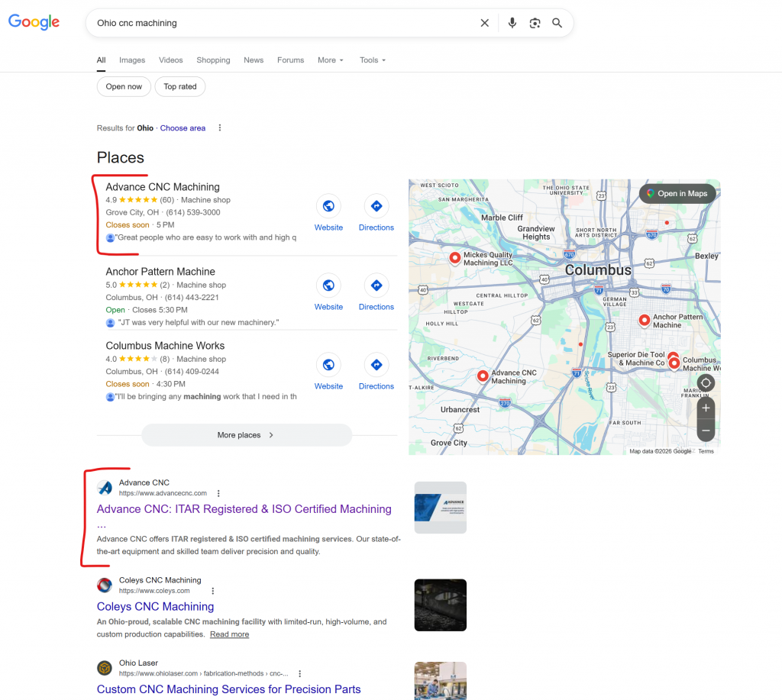Open the three-dot menu beside Advance CNC URL
The image size is (782, 700).
[x=218, y=492]
